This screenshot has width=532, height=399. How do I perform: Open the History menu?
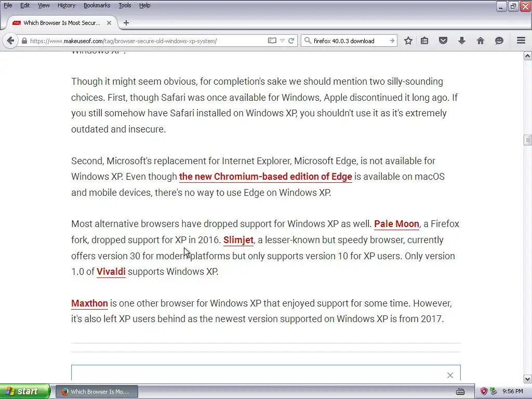click(66, 5)
